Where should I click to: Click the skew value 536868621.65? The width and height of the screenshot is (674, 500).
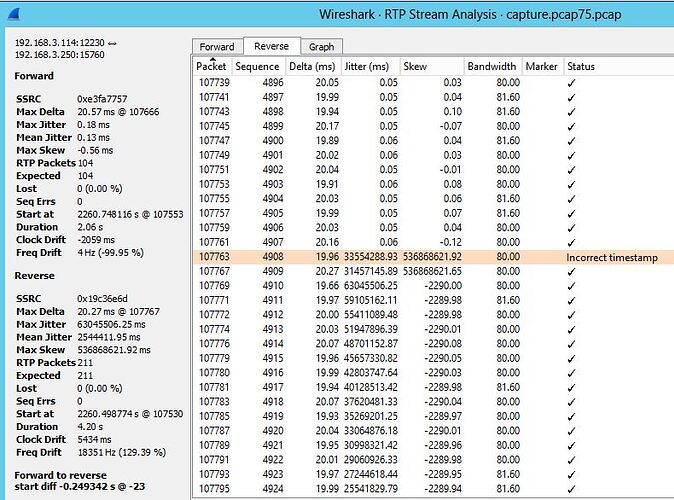[432, 271]
